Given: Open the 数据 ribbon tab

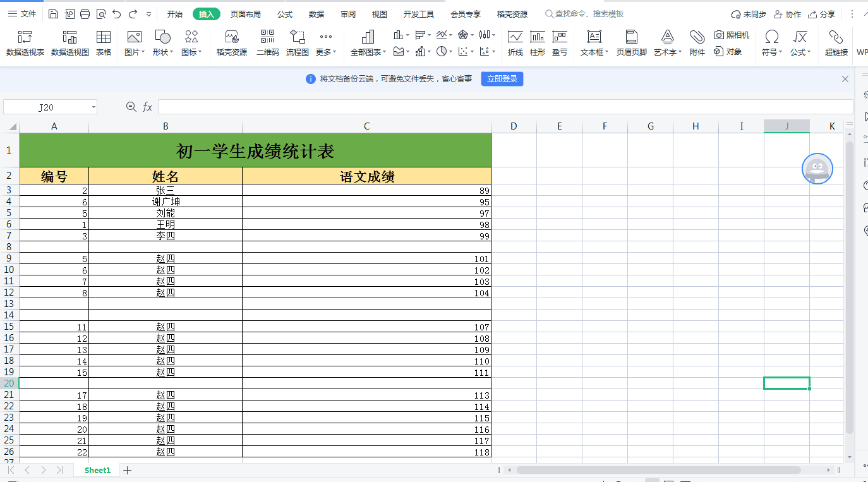Looking at the screenshot, I should [x=316, y=14].
